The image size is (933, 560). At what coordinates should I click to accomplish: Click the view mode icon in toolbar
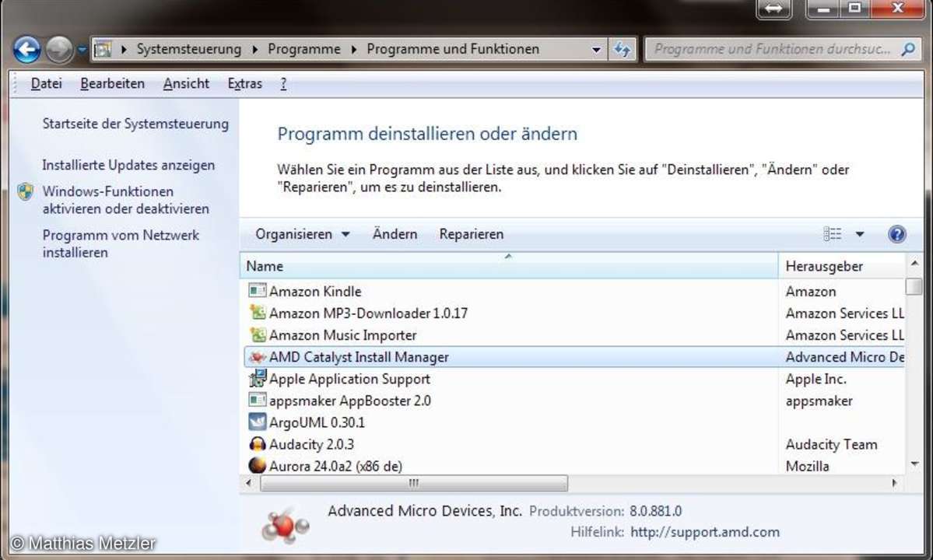coord(833,234)
